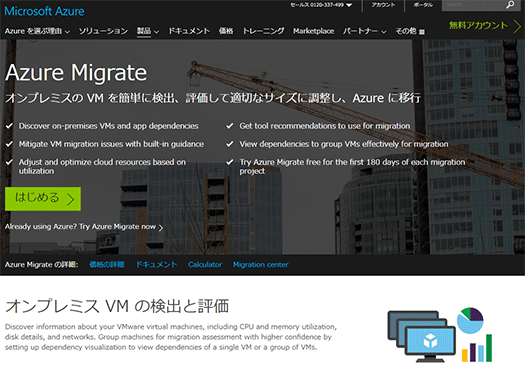Open the Migration center link
The image size is (525, 377).
[x=260, y=265]
